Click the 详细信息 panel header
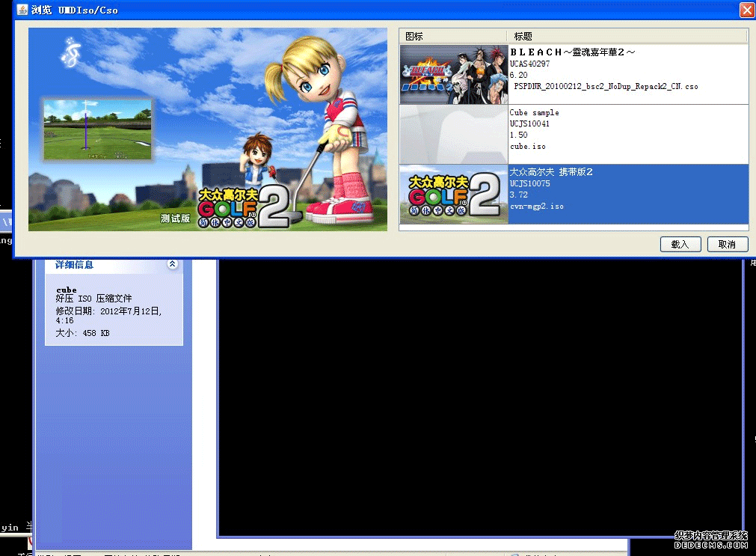Image resolution: width=756 pixels, height=556 pixels. [75, 265]
